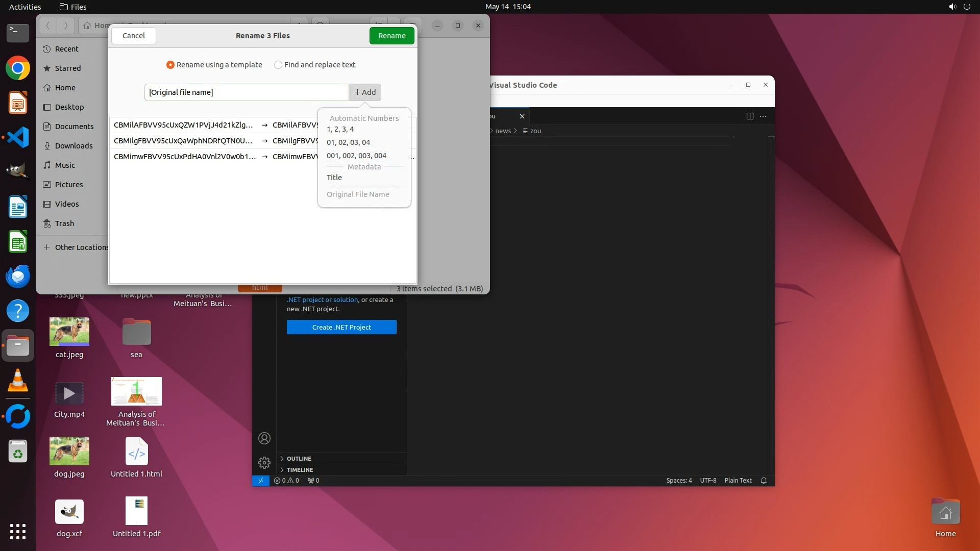Open the errors and warnings indicator
The height and width of the screenshot is (551, 980).
[286, 481]
